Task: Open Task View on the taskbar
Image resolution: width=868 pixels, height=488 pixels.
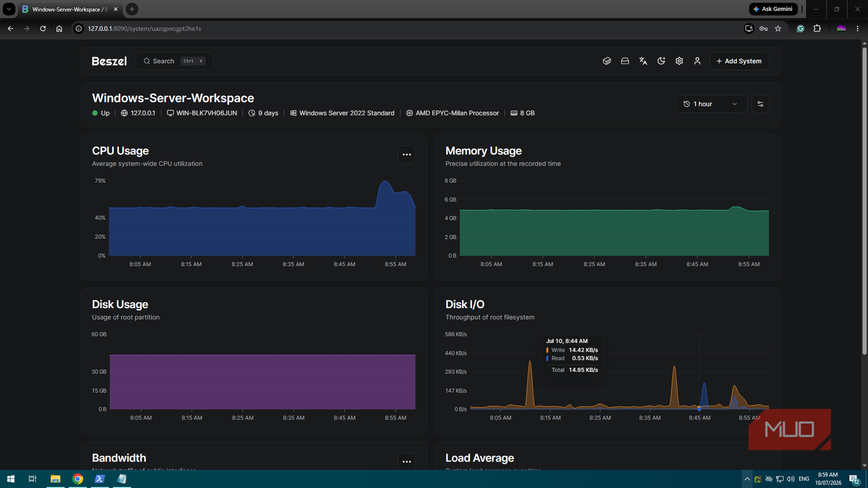Action: pyautogui.click(x=32, y=479)
